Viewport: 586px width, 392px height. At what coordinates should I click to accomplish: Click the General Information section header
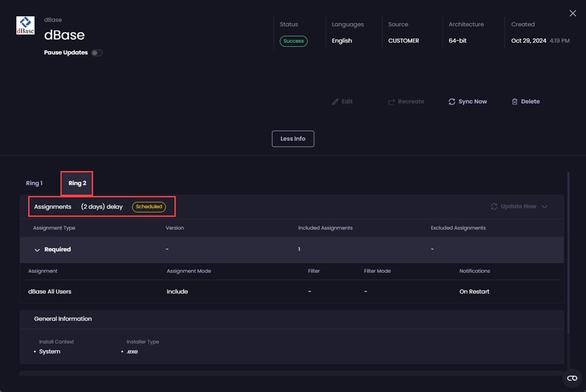63,319
